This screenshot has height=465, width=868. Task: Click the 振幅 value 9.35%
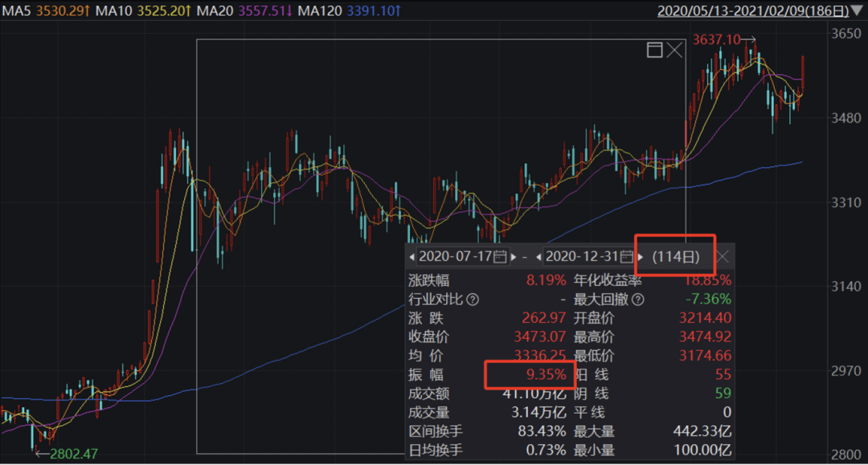546,374
